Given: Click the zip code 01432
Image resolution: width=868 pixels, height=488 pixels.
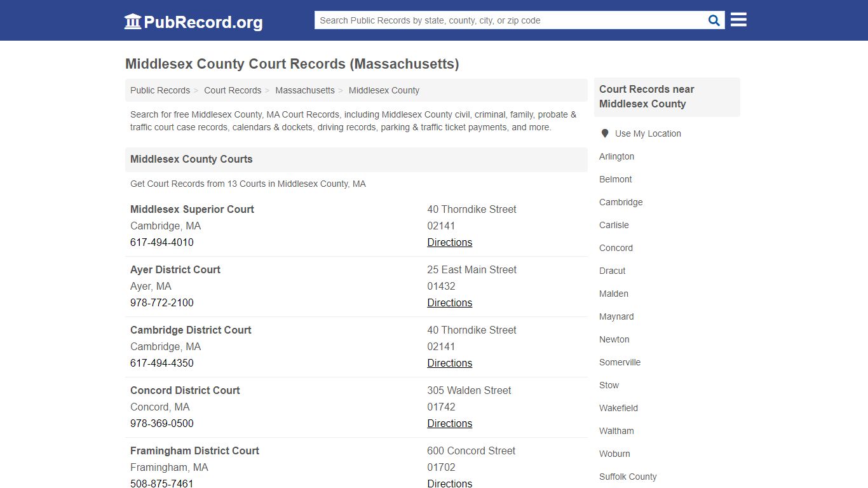Looking at the screenshot, I should [442, 286].
